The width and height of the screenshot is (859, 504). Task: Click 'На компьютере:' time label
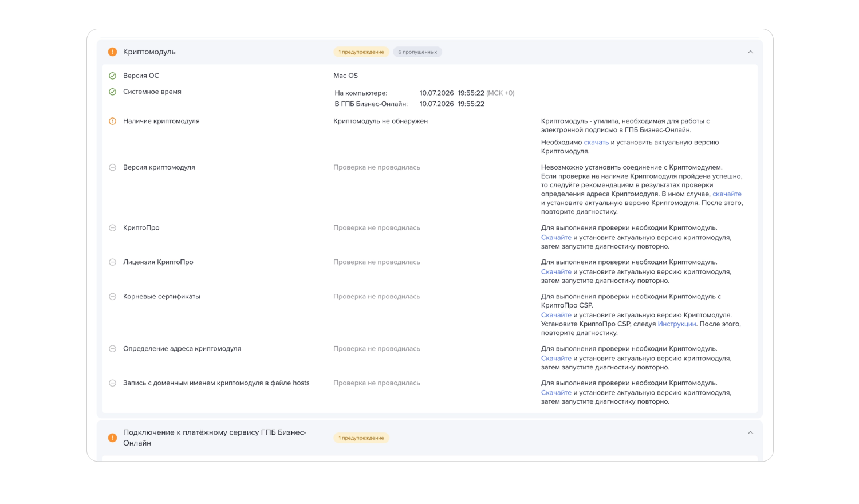coord(361,93)
